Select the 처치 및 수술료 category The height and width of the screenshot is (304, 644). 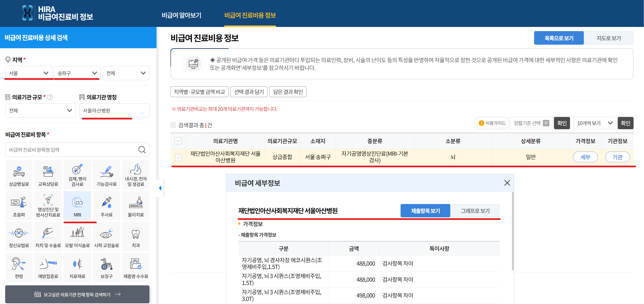click(x=48, y=236)
